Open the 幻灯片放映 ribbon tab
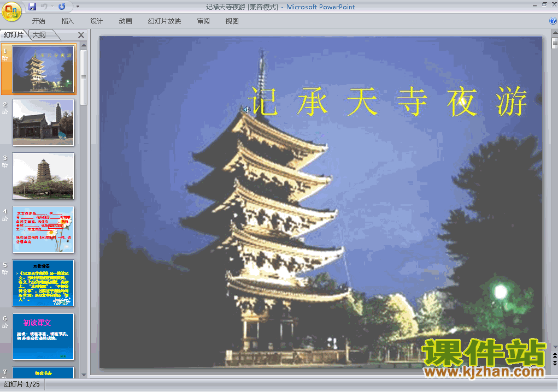Screen dimensions: 558x392 pos(165,21)
